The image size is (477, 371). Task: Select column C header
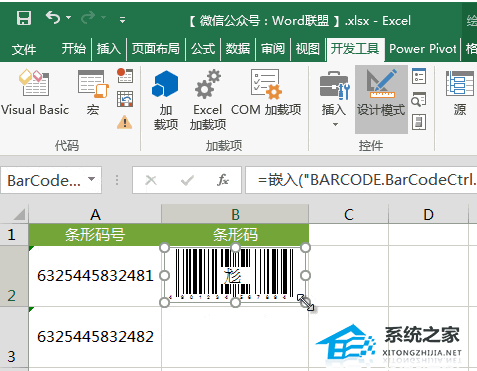(349, 214)
